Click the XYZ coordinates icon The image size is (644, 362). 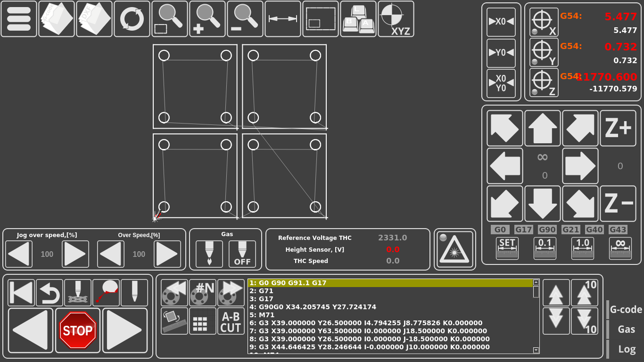click(x=396, y=19)
